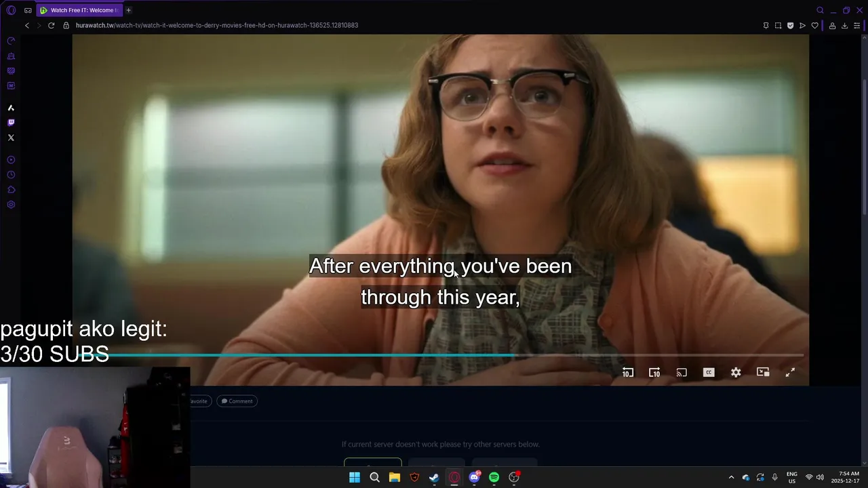Open OBS Studio from the taskbar
868x488 pixels.
click(514, 477)
